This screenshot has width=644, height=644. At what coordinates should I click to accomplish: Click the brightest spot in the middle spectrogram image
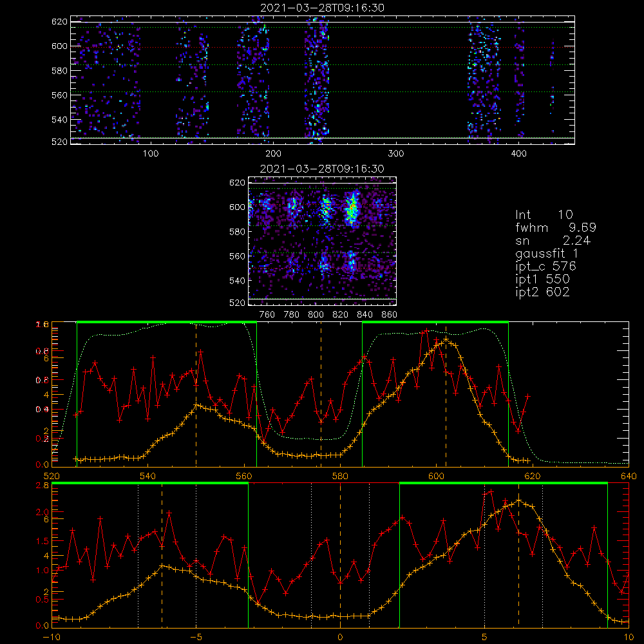point(352,209)
